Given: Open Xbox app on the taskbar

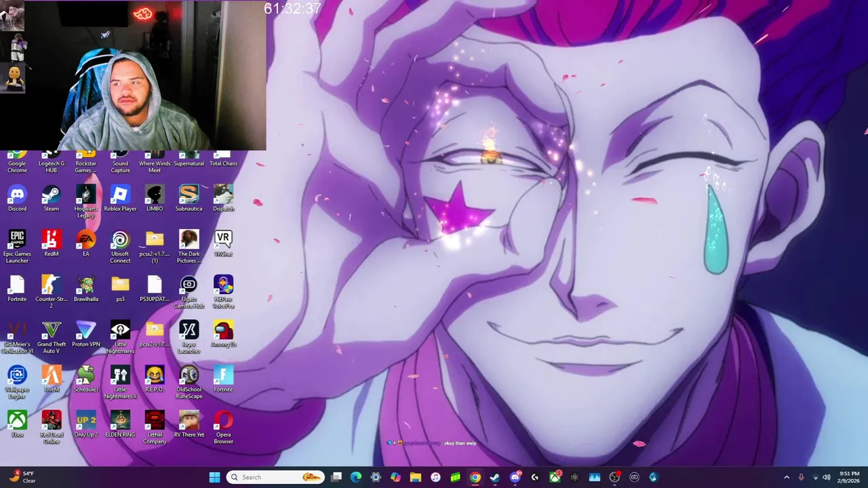Looking at the screenshot, I should pyautogui.click(x=555, y=477).
